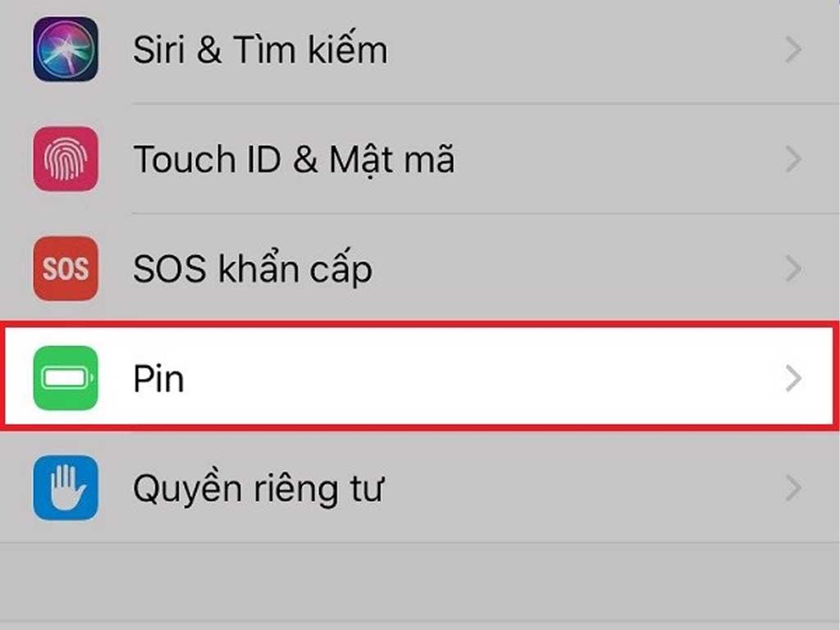Expand the Pin settings via its chevron
The height and width of the screenshot is (630, 840).
coord(792,378)
